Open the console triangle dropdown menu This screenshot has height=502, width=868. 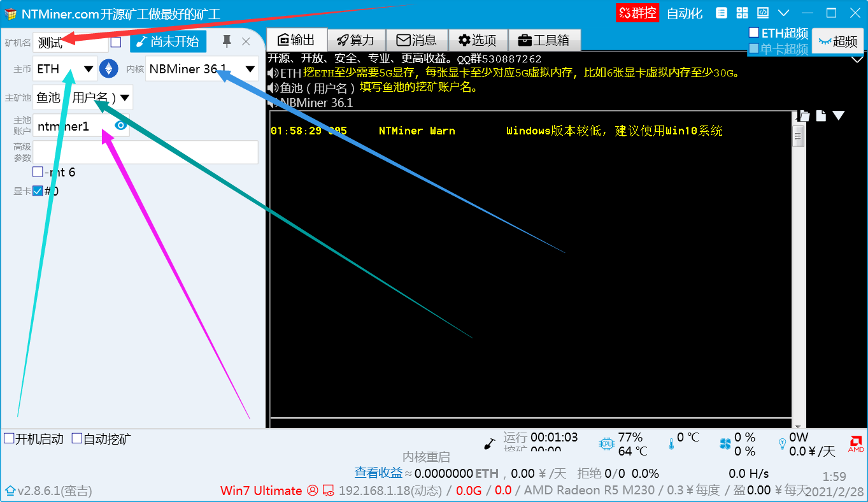pyautogui.click(x=839, y=115)
